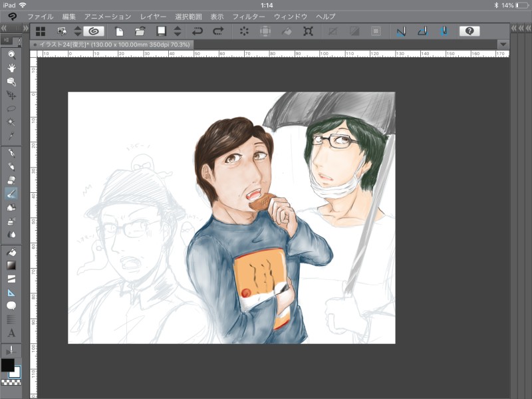The height and width of the screenshot is (399, 532).
Task: Select the Balloon speech bubble tool
Action: [x=11, y=306]
